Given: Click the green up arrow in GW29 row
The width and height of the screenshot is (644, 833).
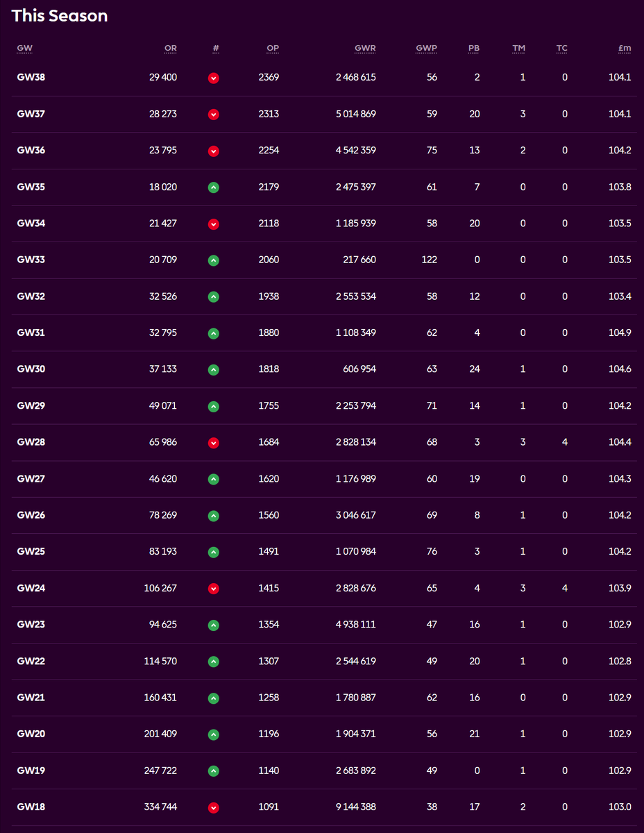Looking at the screenshot, I should click(214, 406).
